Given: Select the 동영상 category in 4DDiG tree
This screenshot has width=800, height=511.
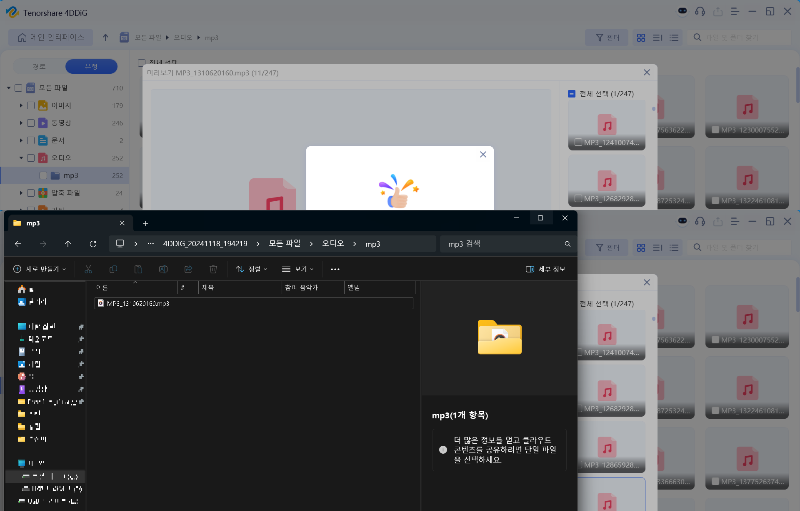Looking at the screenshot, I should (x=61, y=123).
